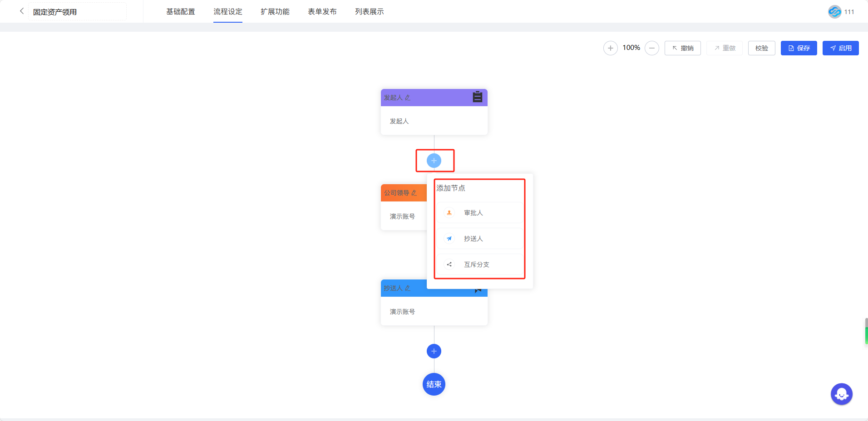Click the zoom in plus icon
The height and width of the screenshot is (421, 868).
click(x=610, y=48)
